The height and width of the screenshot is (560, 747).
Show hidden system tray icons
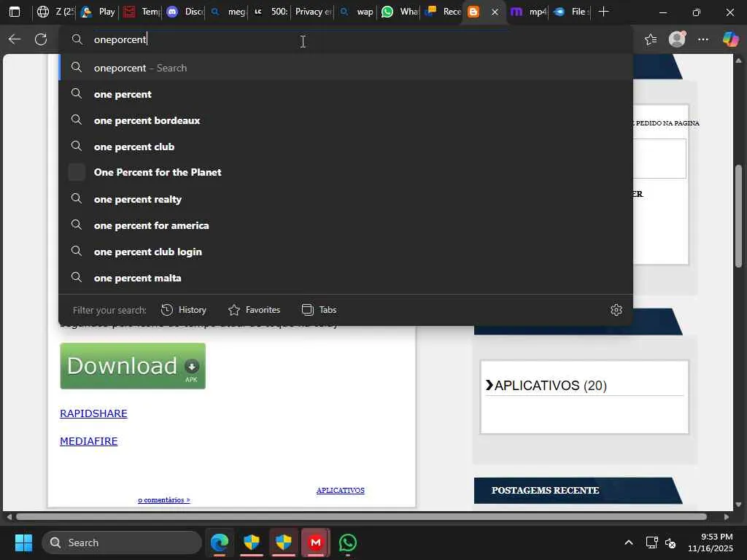pos(629,542)
